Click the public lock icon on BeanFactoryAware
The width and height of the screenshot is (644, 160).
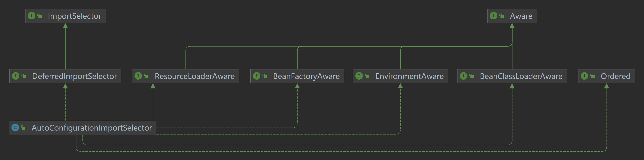click(x=264, y=76)
